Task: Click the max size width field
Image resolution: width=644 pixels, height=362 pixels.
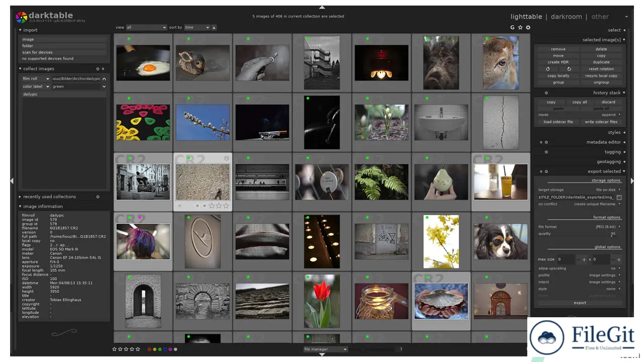Action: 567,259
